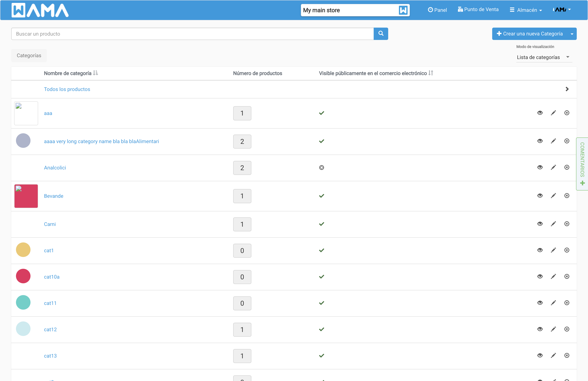Delete the Carni category

coord(567,224)
